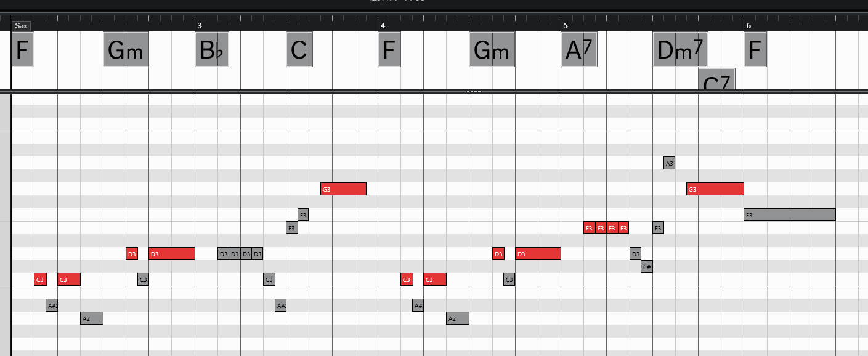
Task: Select the gray A3 note
Action: (x=670, y=163)
